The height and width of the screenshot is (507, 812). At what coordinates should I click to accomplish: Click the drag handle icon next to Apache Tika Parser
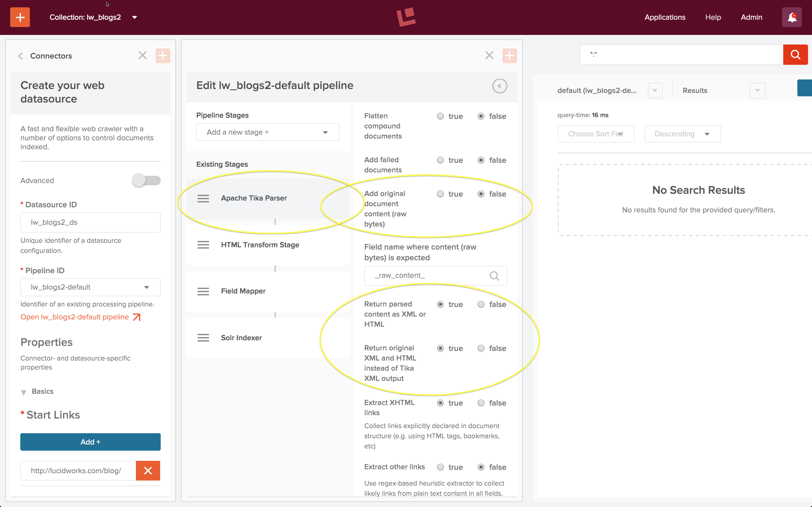pyautogui.click(x=204, y=198)
